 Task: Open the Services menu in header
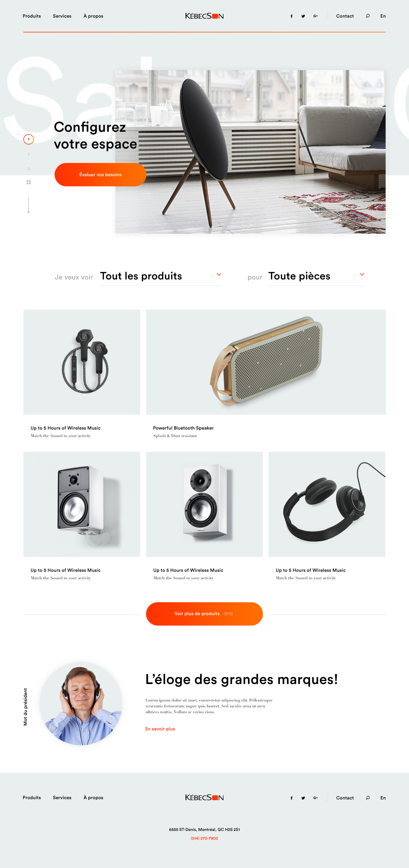tap(62, 16)
